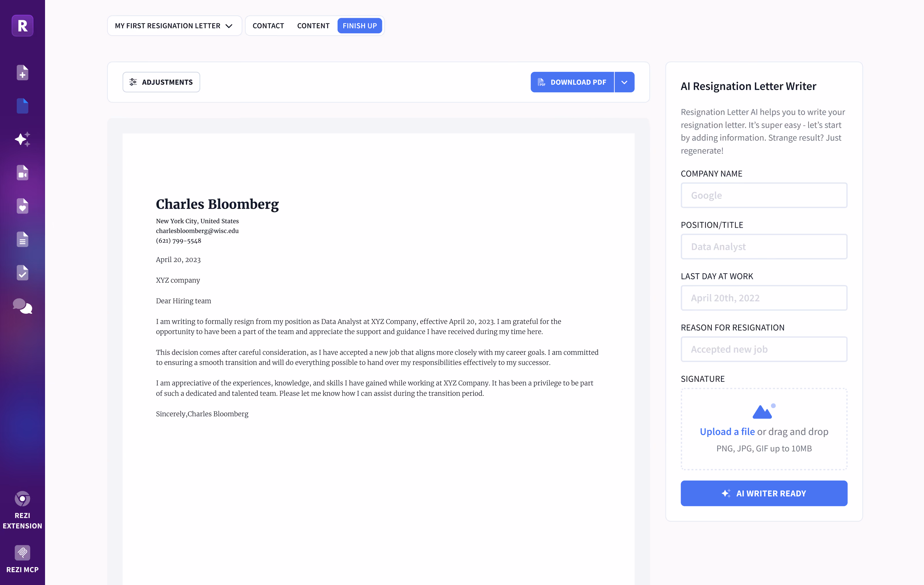Viewport: 924px width, 585px height.
Task: Open the text lines document sidebar icon
Action: point(22,239)
